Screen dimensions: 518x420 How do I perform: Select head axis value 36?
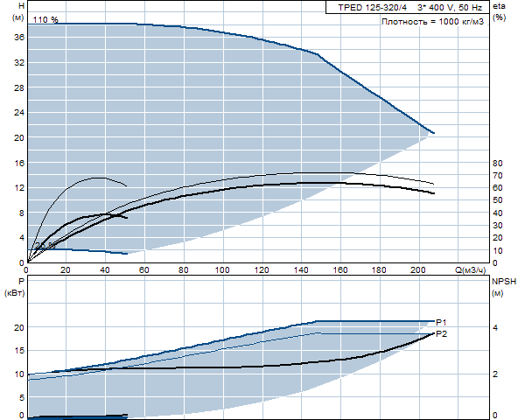tap(19, 38)
